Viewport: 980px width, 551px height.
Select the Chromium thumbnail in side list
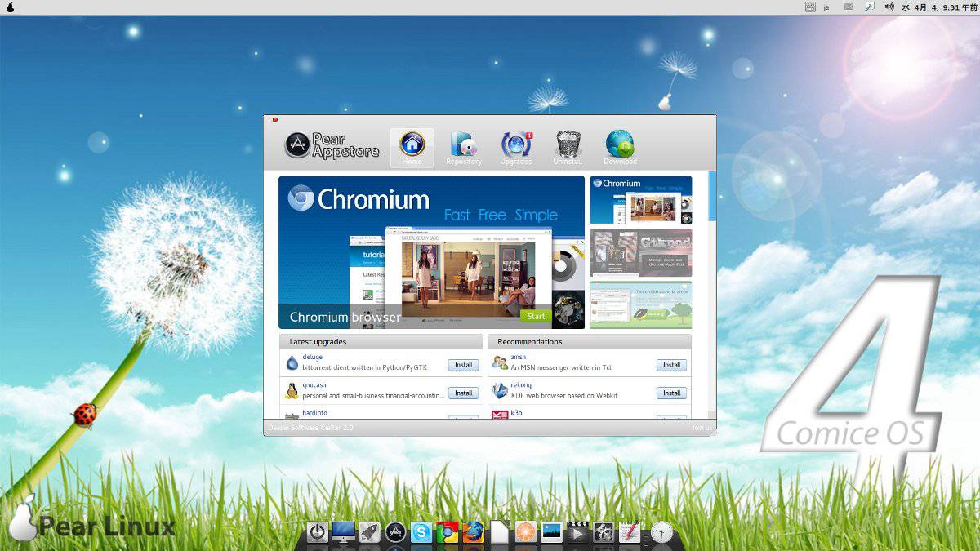[x=641, y=200]
